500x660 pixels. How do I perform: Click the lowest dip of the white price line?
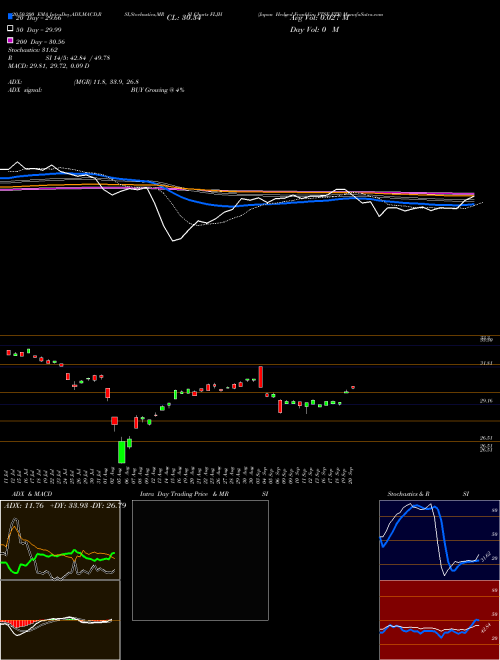tap(173, 241)
